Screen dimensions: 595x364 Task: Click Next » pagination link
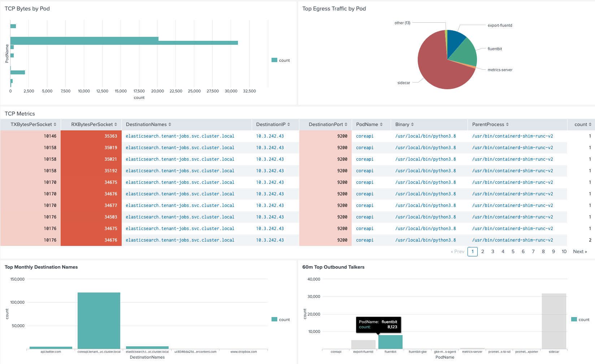(x=580, y=252)
